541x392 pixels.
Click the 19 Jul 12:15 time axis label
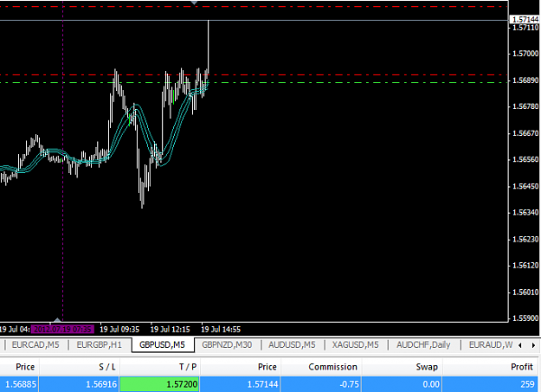[x=171, y=329]
